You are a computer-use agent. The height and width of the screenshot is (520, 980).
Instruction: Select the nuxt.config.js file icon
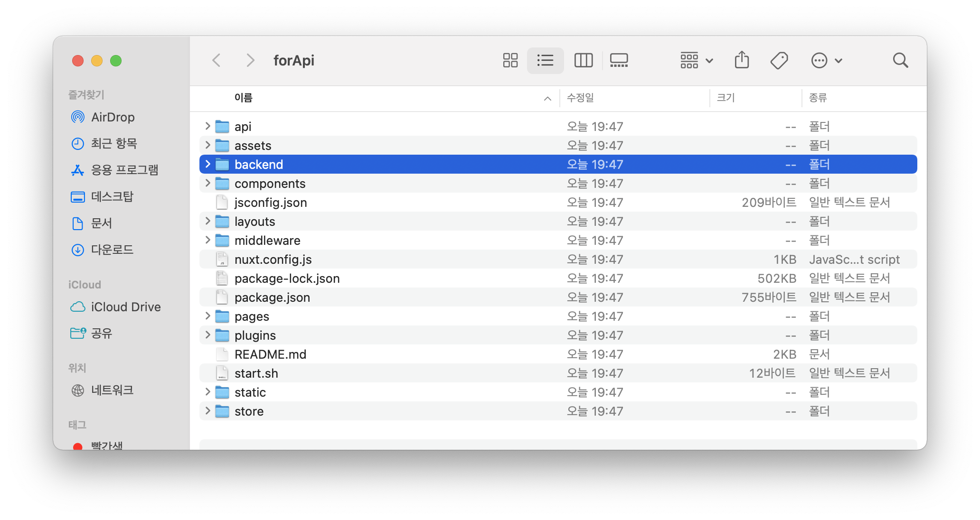coord(222,260)
